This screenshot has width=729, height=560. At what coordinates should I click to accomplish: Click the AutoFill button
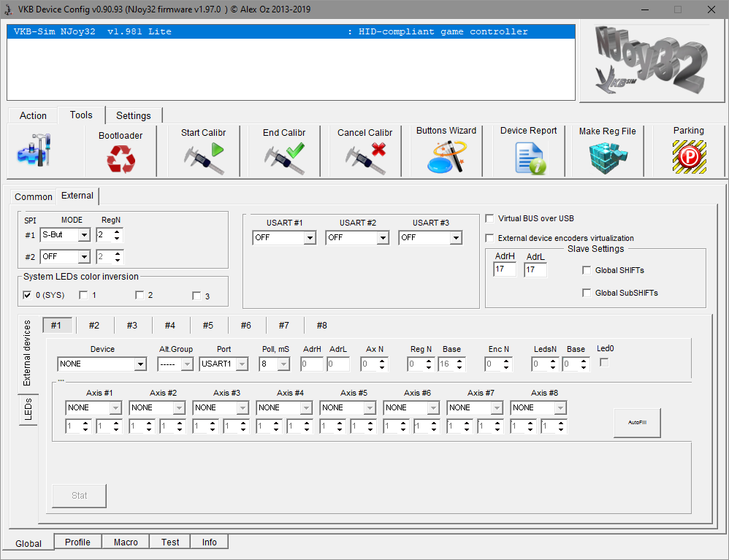point(637,423)
